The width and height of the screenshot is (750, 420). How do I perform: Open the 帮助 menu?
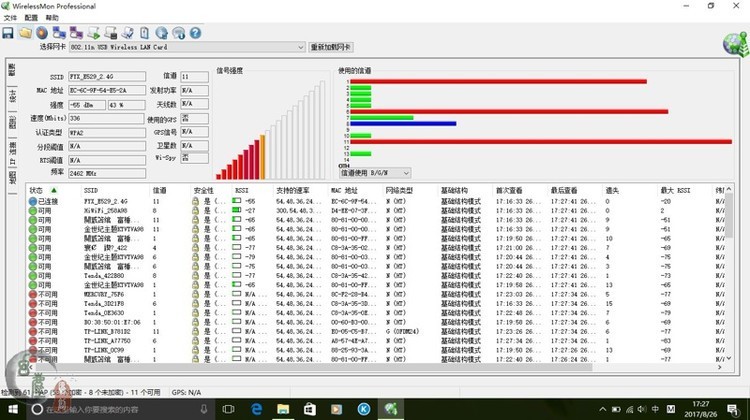52,18
